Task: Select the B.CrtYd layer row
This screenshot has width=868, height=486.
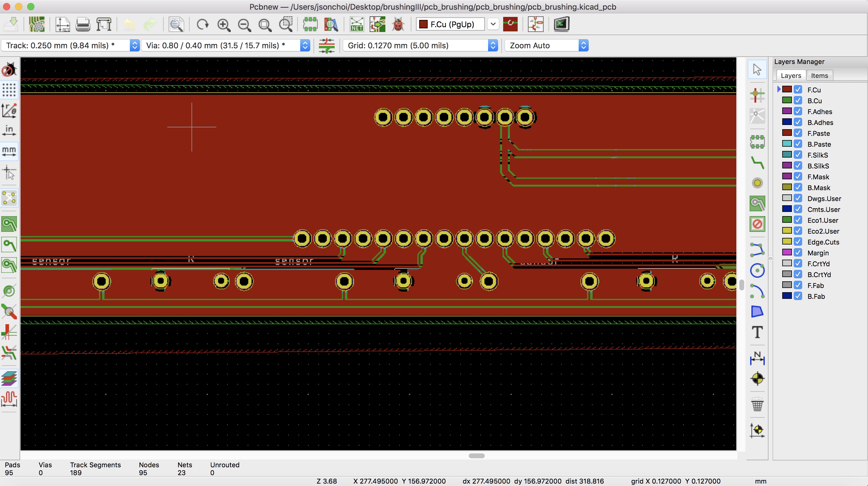Action: [x=818, y=274]
